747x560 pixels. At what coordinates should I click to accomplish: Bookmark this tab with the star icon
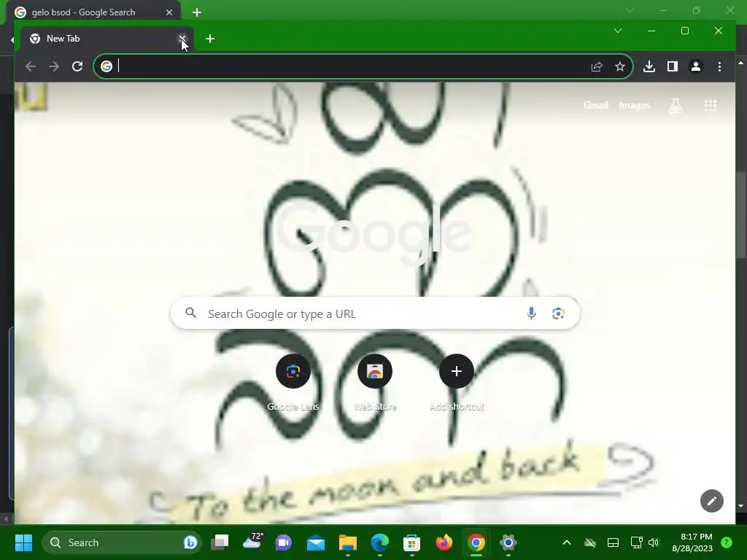click(x=620, y=66)
